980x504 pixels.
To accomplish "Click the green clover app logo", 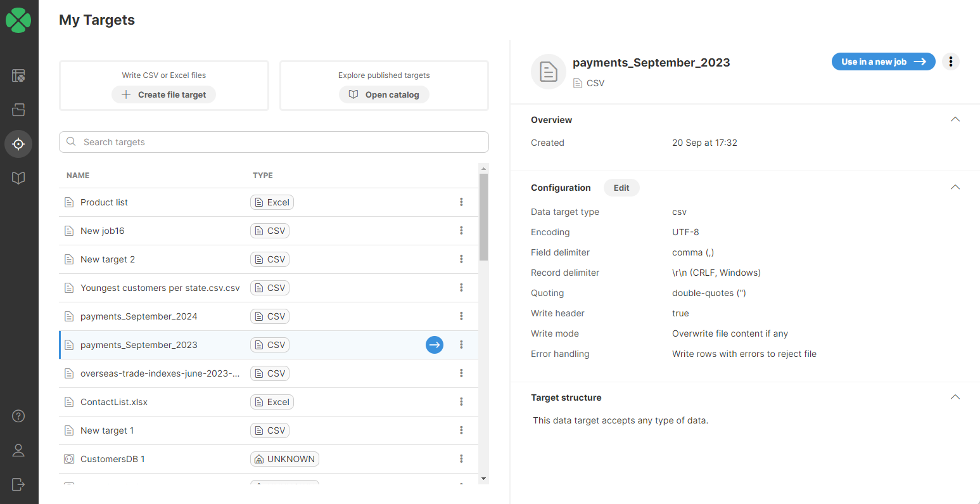I will 18,20.
